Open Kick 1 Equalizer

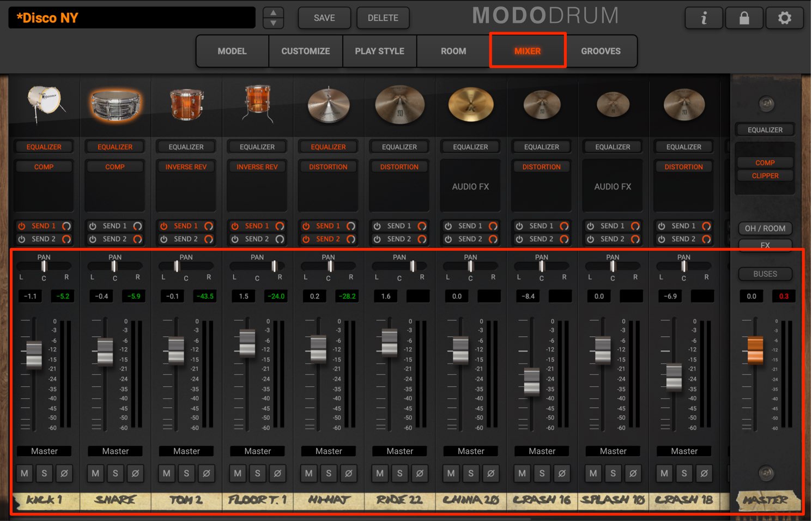[44, 147]
